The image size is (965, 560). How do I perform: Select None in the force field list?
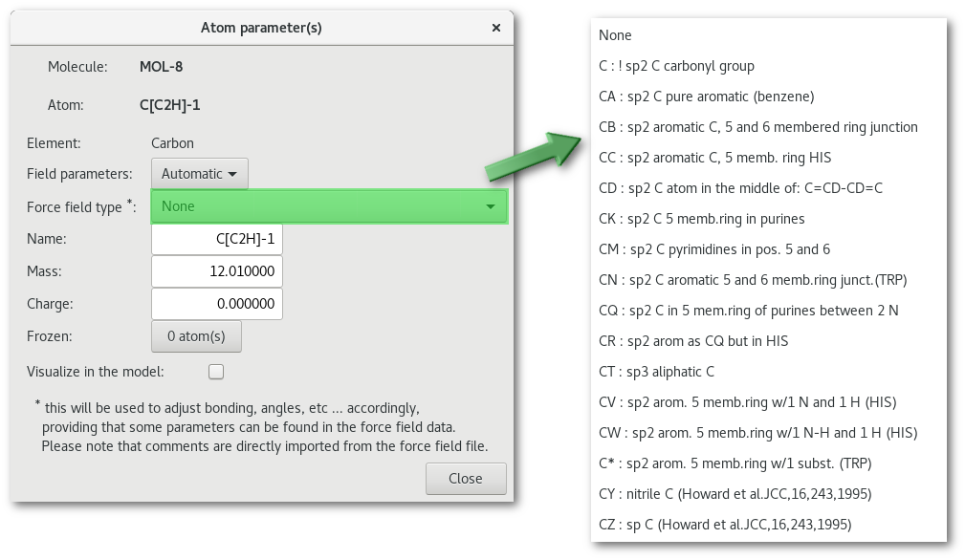pyautogui.click(x=616, y=35)
